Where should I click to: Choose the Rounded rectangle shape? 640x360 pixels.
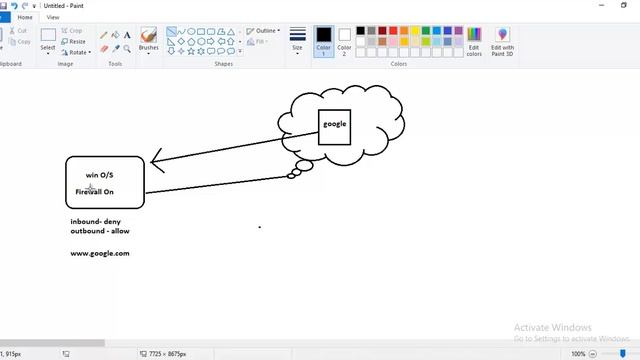(211, 31)
